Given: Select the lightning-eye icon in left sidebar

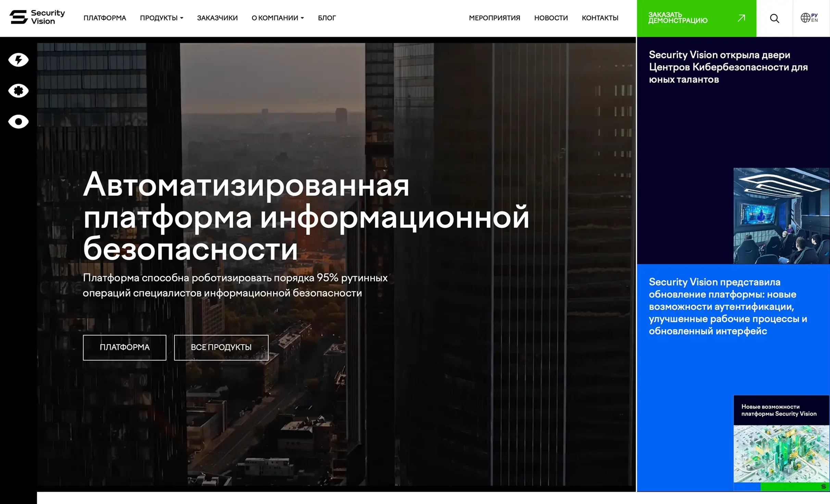Looking at the screenshot, I should click(19, 60).
